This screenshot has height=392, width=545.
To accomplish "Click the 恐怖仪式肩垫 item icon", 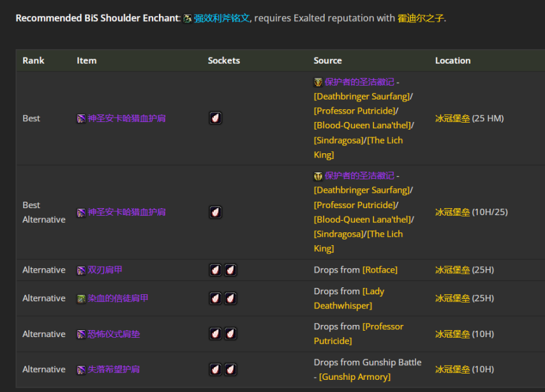I will click(x=81, y=335).
